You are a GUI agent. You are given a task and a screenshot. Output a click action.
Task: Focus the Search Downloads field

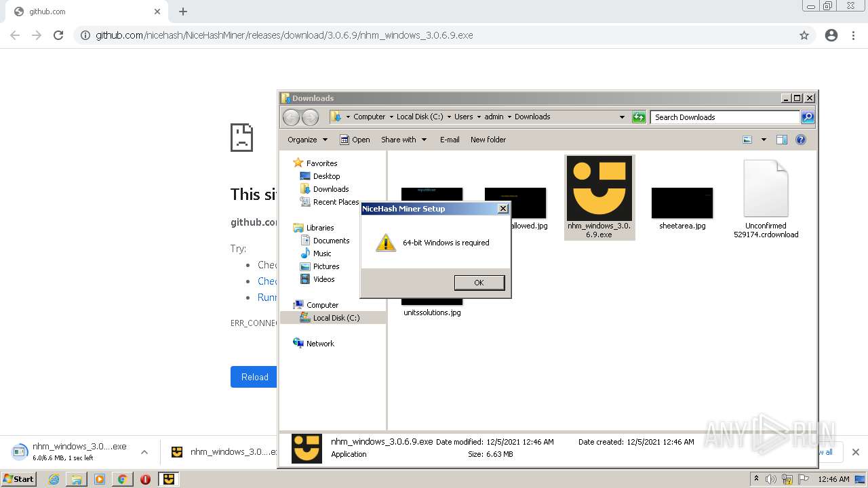click(724, 117)
